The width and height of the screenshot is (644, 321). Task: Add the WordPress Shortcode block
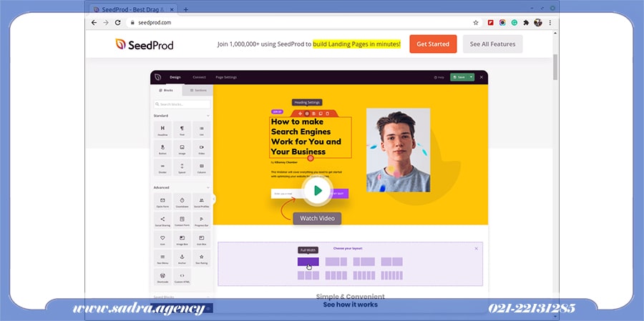[162, 277]
